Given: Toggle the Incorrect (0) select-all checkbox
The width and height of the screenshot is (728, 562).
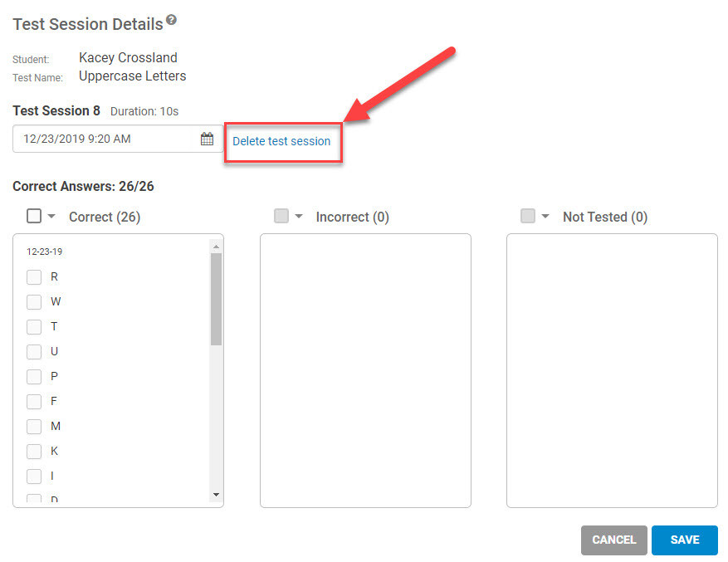Looking at the screenshot, I should coord(281,216).
